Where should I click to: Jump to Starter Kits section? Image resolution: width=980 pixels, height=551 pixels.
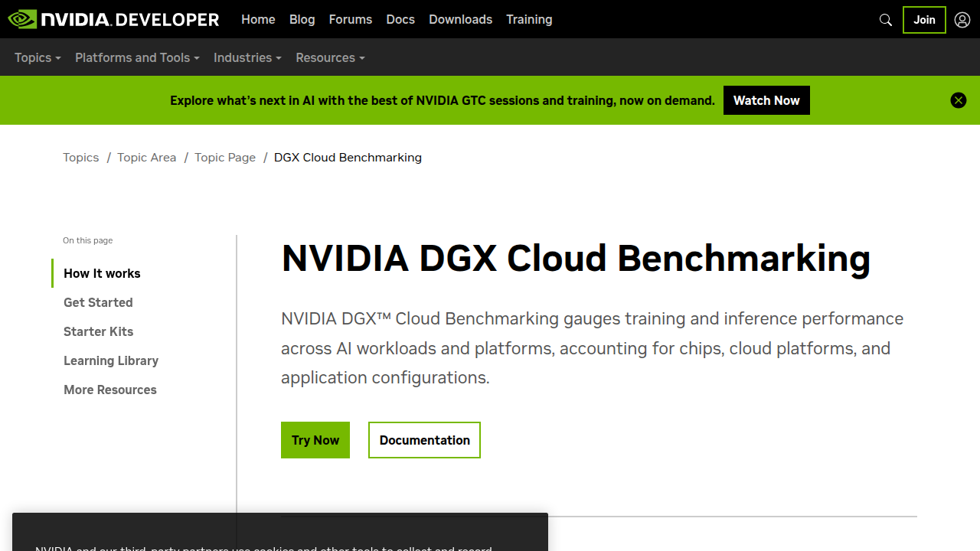point(98,331)
